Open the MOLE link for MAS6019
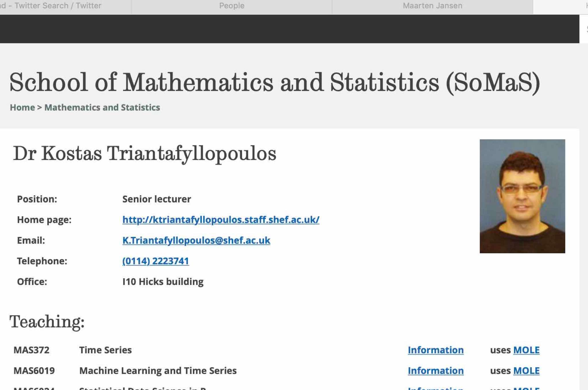This screenshot has height=390, width=588. [x=526, y=371]
